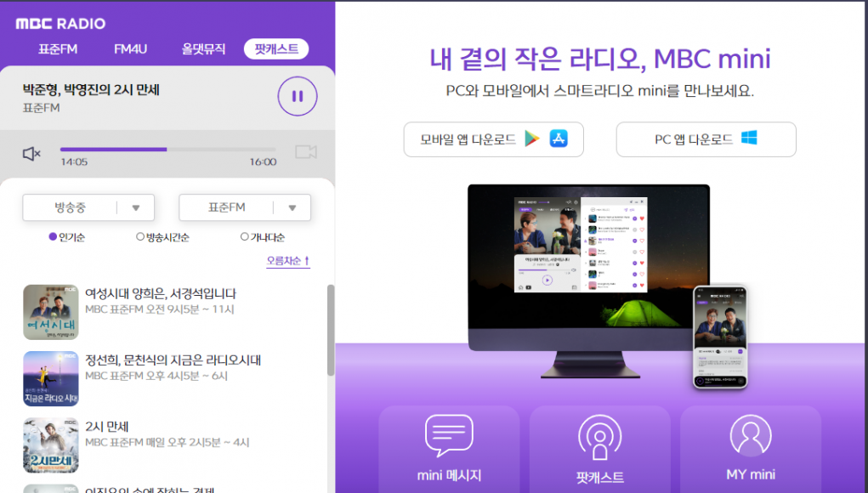The image size is (868, 493).
Task: Click the smartphone promo image
Action: point(720,337)
